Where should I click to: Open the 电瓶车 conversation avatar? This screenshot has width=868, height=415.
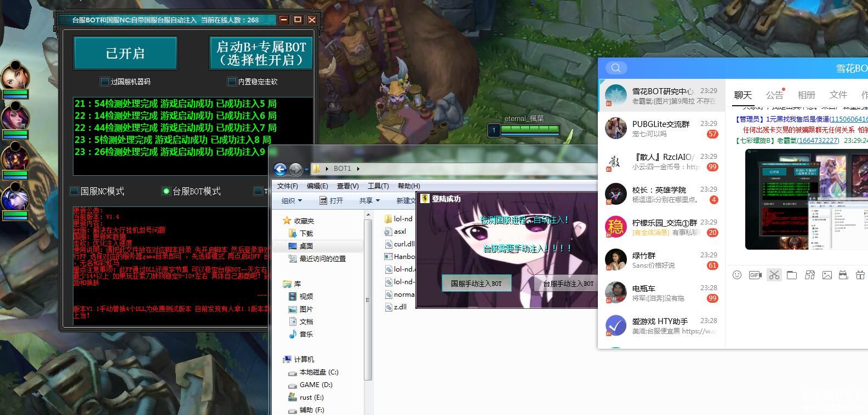pos(615,292)
